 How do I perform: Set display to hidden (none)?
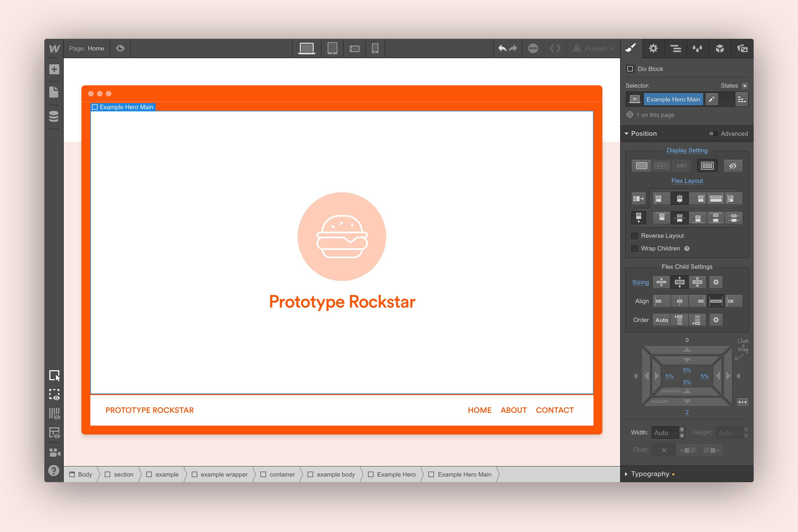coord(733,166)
